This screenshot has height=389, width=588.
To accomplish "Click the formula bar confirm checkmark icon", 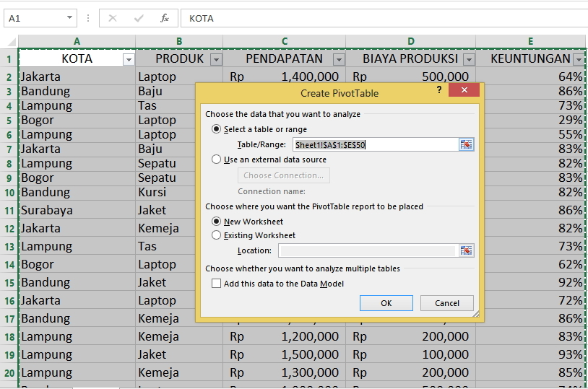I will pyautogui.click(x=139, y=18).
